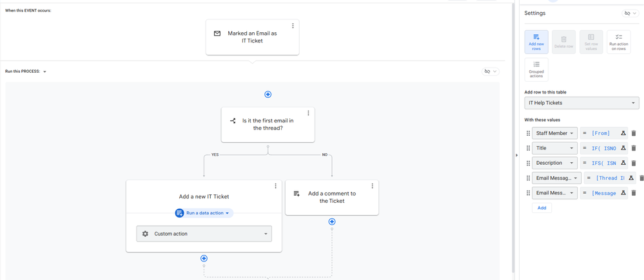This screenshot has width=644, height=280.
Task: Grab the drag handle of the Description row
Action: tap(528, 163)
